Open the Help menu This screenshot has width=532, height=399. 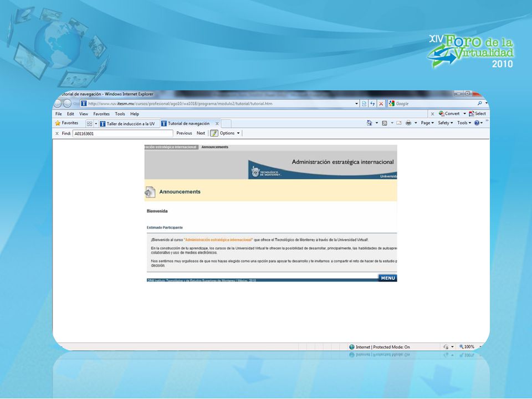pos(134,114)
